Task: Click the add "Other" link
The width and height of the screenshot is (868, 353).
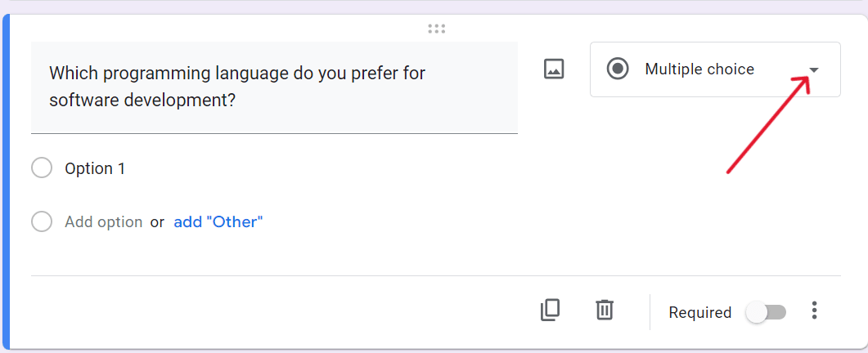Action: [218, 221]
